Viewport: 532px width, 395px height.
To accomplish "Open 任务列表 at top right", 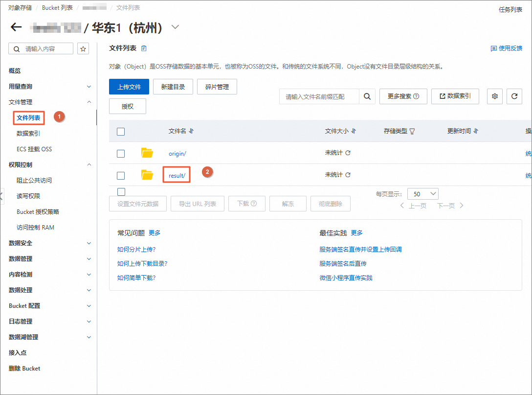I will [x=510, y=9].
